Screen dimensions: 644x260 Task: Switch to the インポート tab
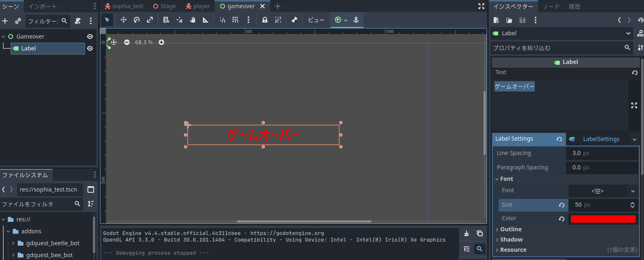pos(43,6)
